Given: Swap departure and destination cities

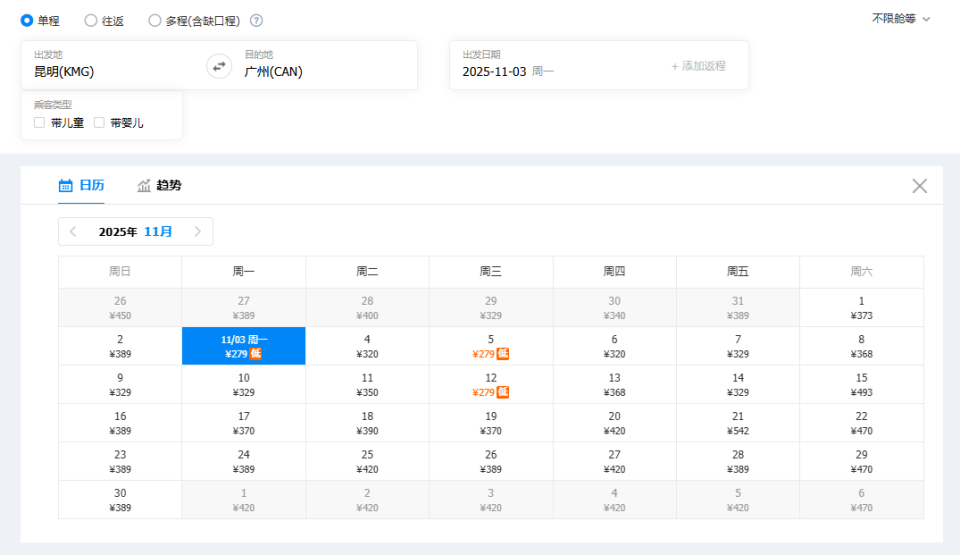Looking at the screenshot, I should point(219,66).
